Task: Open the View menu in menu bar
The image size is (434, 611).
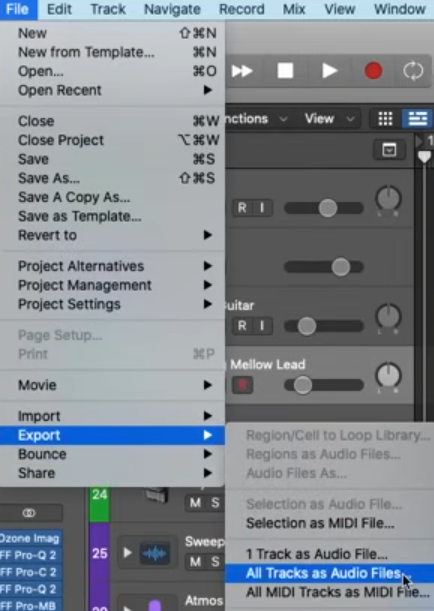Action: click(x=340, y=9)
